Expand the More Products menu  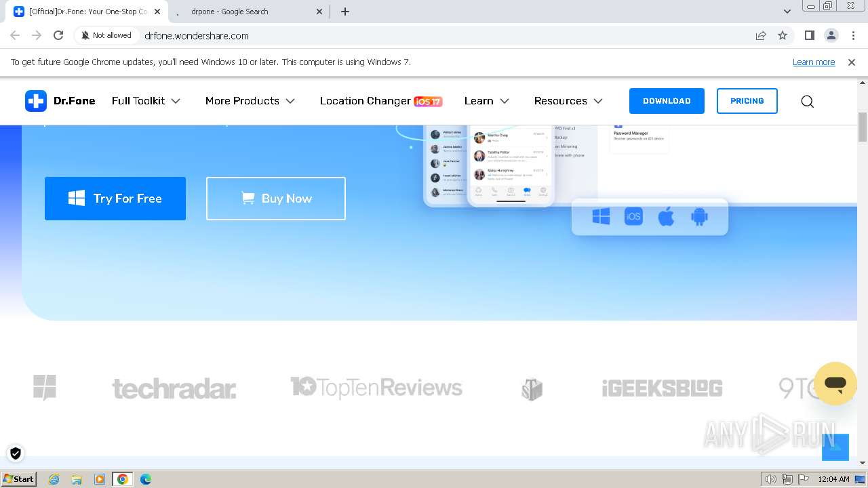(x=250, y=101)
